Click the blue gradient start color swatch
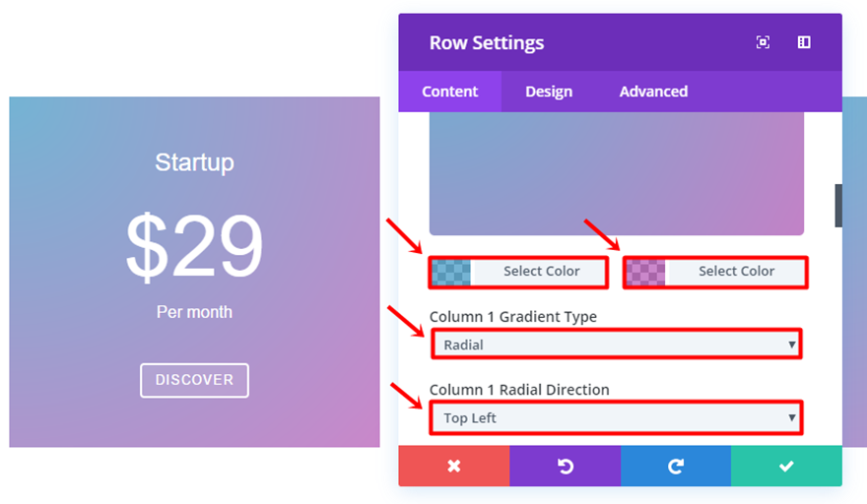867x504 pixels. pos(451,272)
